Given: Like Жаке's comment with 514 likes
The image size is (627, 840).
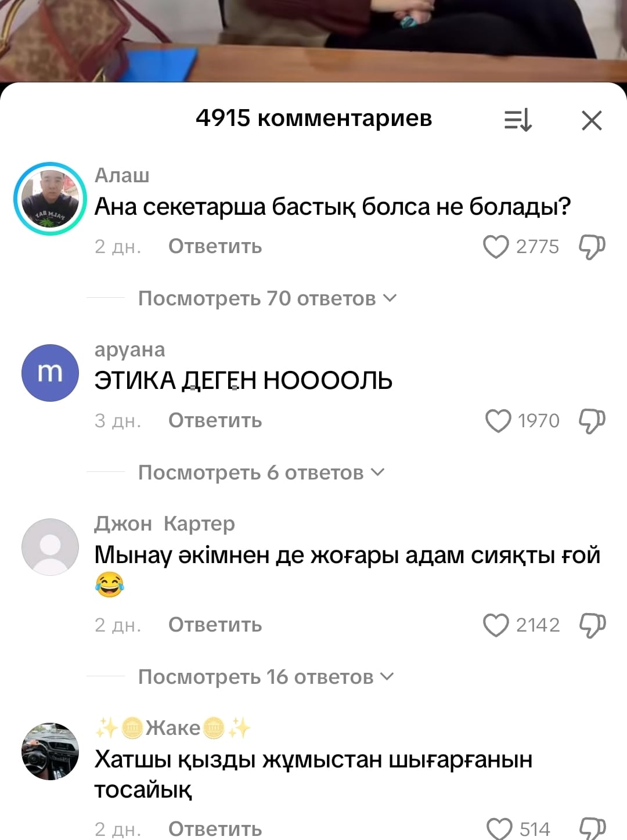Looking at the screenshot, I should [x=499, y=829].
